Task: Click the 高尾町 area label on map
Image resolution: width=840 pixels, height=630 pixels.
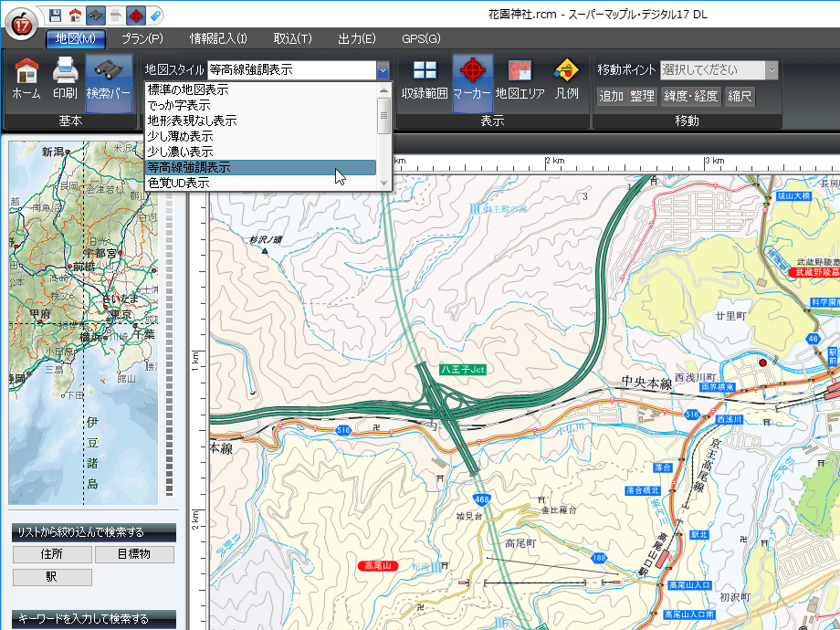Action: click(520, 544)
